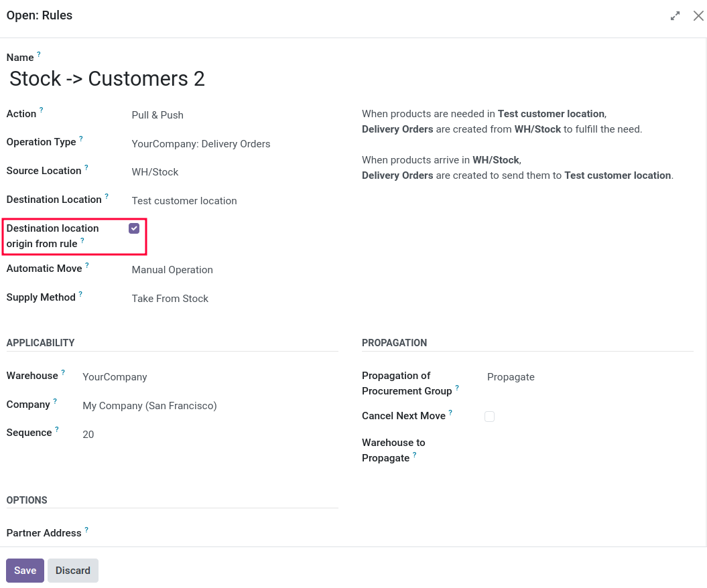This screenshot has width=707, height=588.
Task: Open the Supply Method Take From Stock dropdown
Action: (x=235, y=299)
